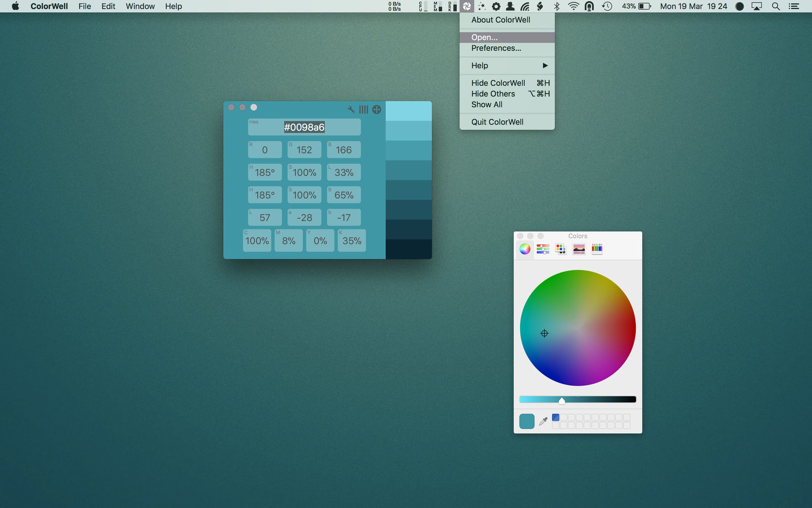Viewport: 812px width, 508px height.
Task: Switch to color sliders tab in Colors panel
Action: (543, 249)
